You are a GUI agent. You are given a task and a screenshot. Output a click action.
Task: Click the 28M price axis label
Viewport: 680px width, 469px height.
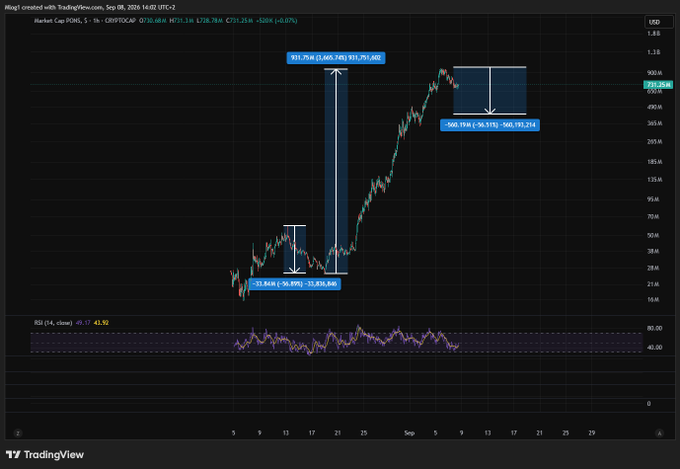click(x=653, y=269)
